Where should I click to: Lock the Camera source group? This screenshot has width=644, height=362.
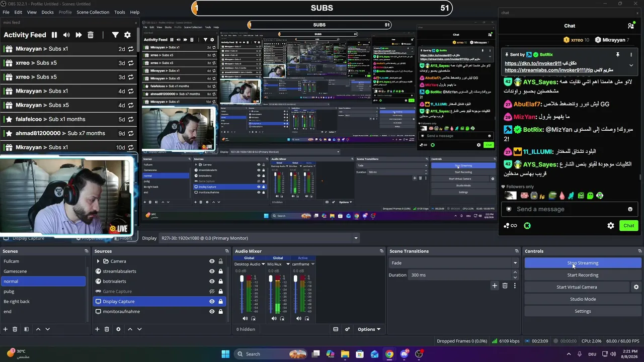220,261
